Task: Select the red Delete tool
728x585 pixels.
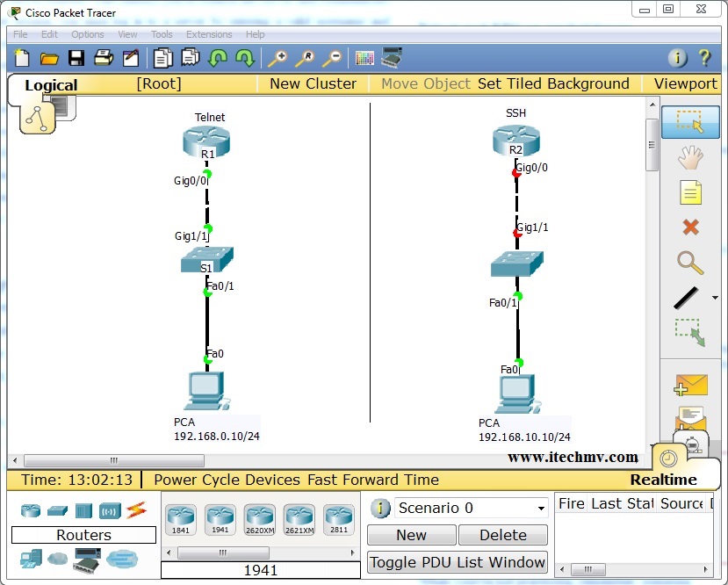Action: pos(691,227)
